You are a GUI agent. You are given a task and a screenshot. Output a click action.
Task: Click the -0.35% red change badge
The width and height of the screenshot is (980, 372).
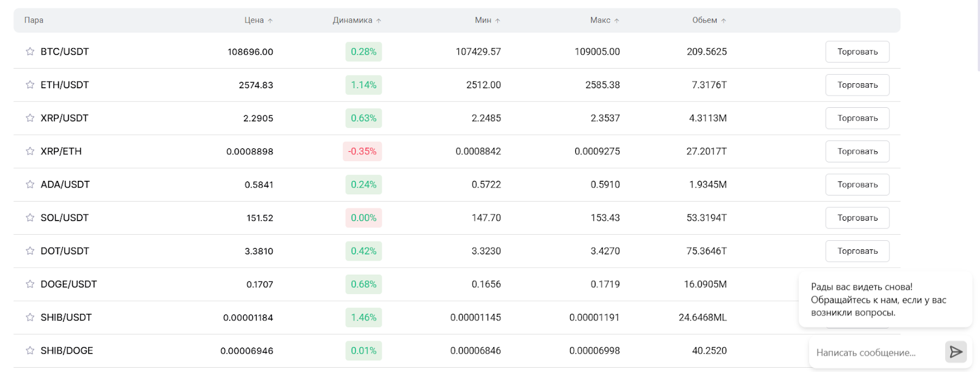(x=362, y=151)
